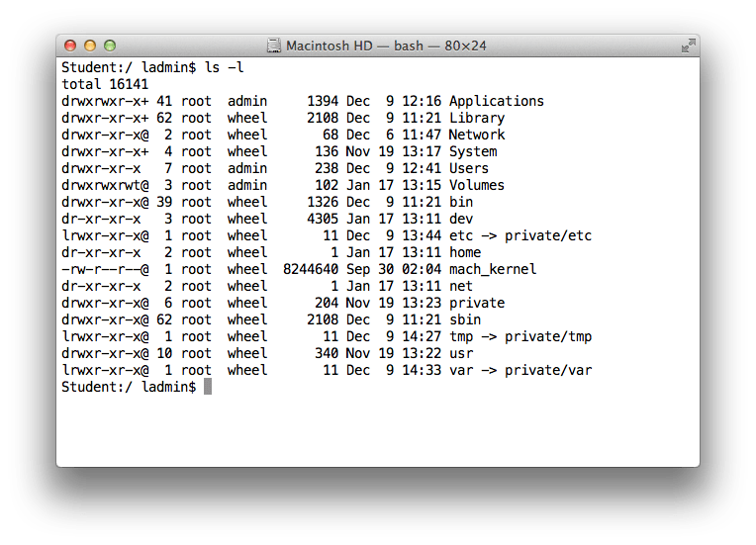Click the 'ls -l' command text

[x=223, y=67]
